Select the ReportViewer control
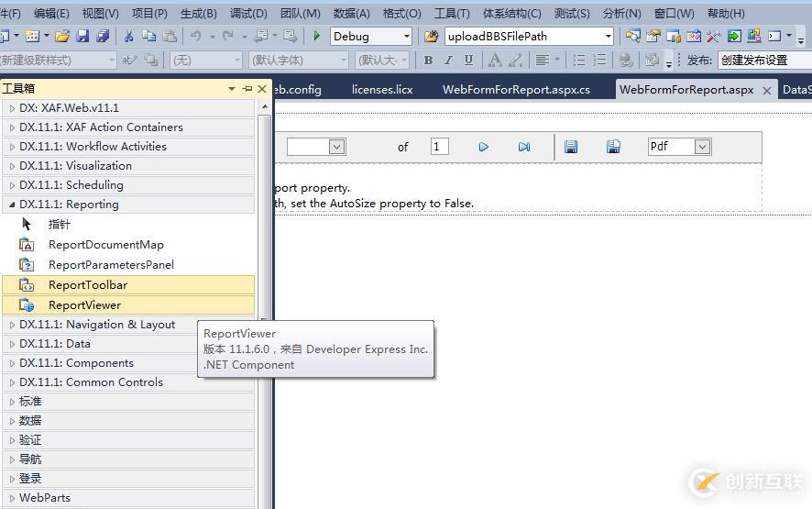Image resolution: width=812 pixels, height=509 pixels. click(128, 304)
